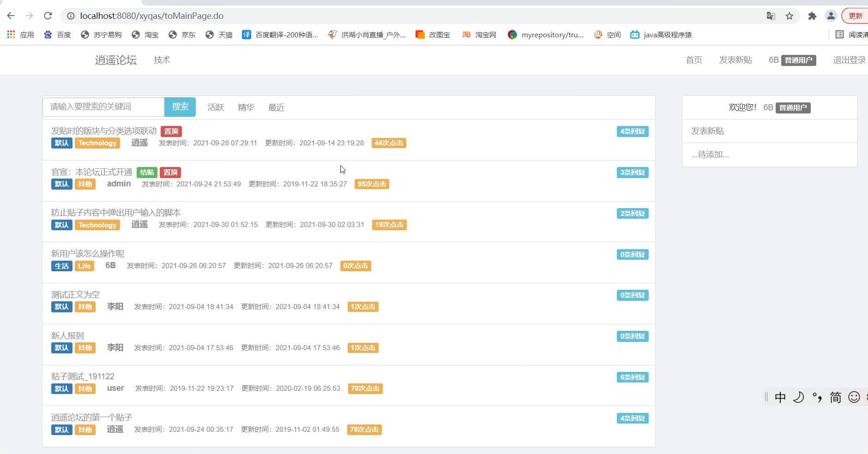Open post 防止贴子内容中弹出用户输入的脚本
868x454 pixels.
[x=116, y=213]
